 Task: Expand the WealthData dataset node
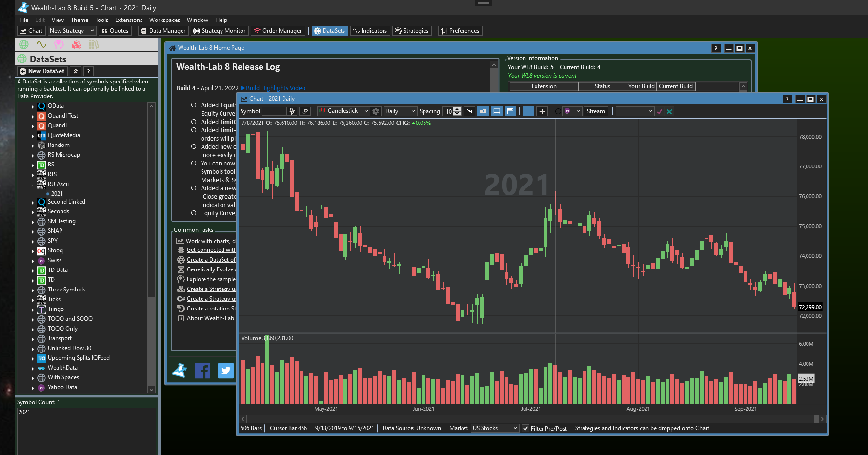[x=33, y=368]
